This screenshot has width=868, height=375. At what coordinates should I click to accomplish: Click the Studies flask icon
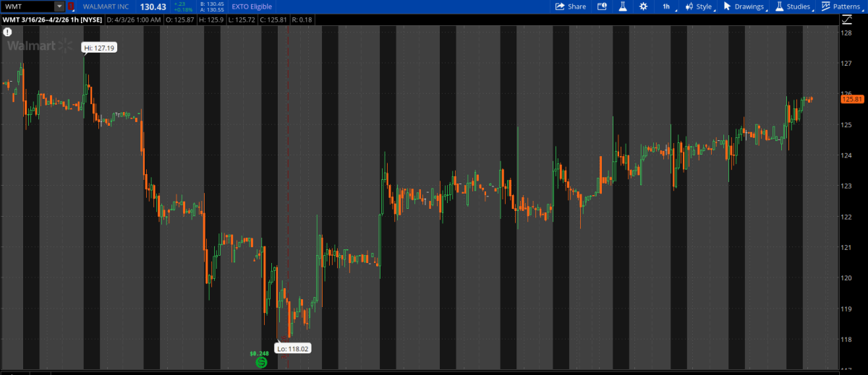pos(780,7)
